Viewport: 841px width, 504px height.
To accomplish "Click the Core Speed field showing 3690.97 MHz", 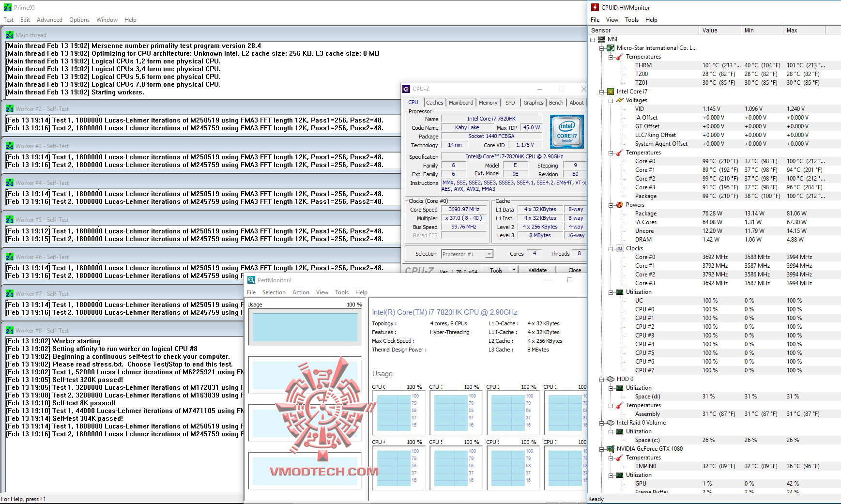I will (464, 210).
